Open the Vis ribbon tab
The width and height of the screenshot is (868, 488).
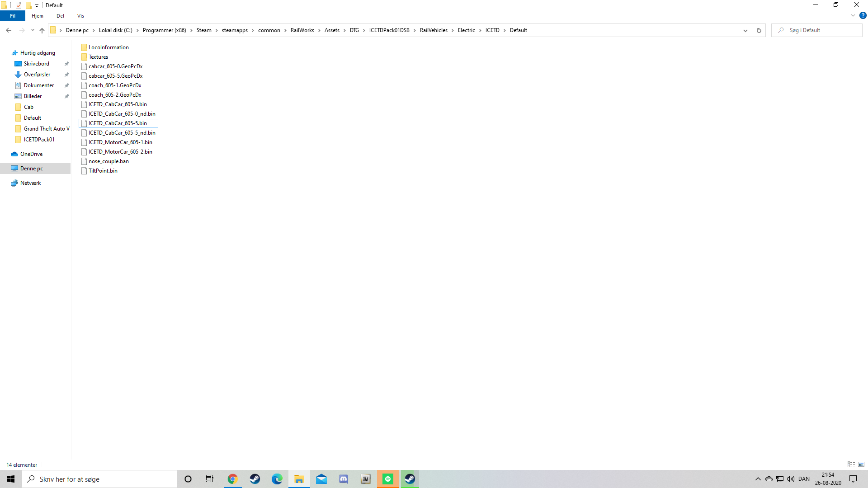[80, 16]
